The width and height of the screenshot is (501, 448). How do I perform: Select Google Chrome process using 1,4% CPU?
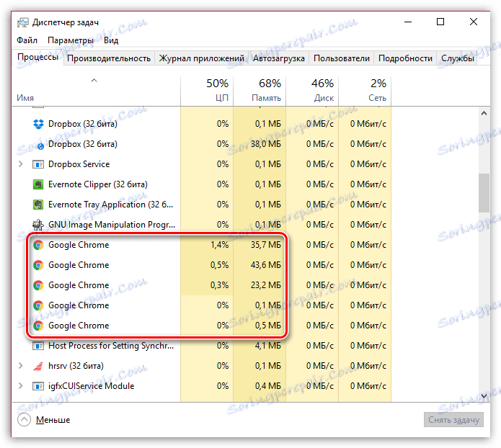(79, 245)
